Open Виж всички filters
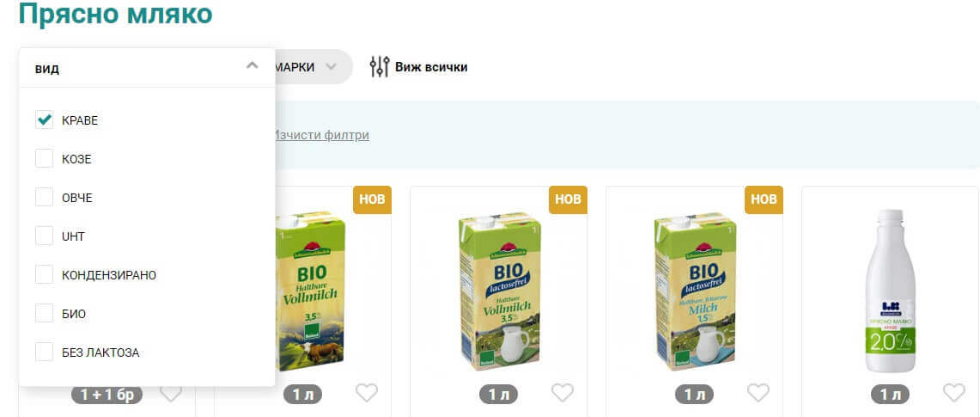980x417 pixels. (x=430, y=67)
